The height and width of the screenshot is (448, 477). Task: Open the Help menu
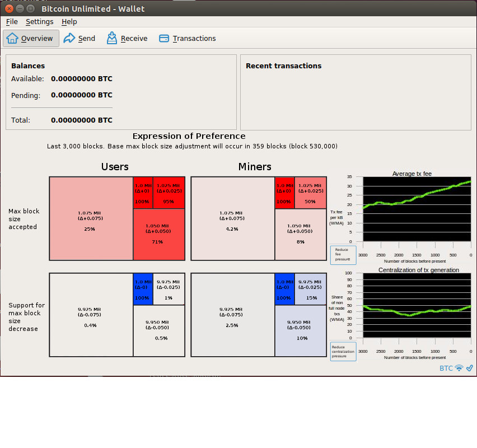[69, 22]
